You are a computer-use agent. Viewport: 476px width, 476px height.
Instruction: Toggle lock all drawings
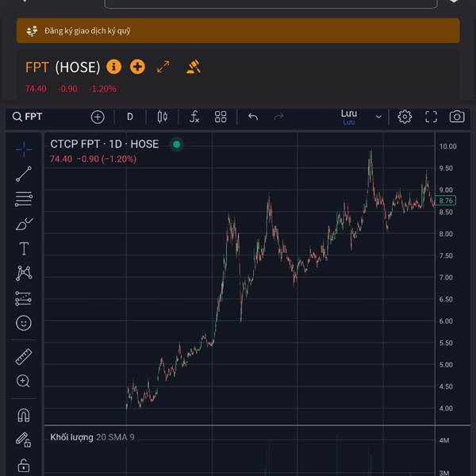(x=23, y=465)
